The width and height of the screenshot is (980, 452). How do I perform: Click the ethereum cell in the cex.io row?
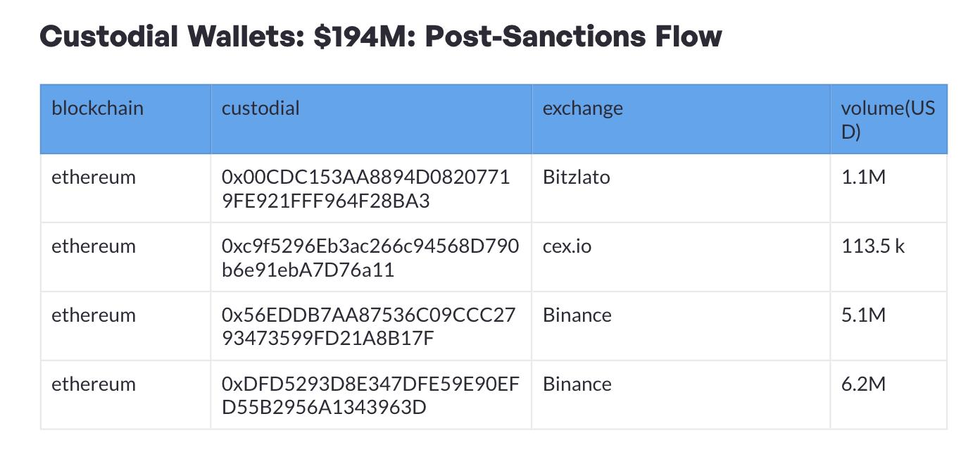(93, 246)
